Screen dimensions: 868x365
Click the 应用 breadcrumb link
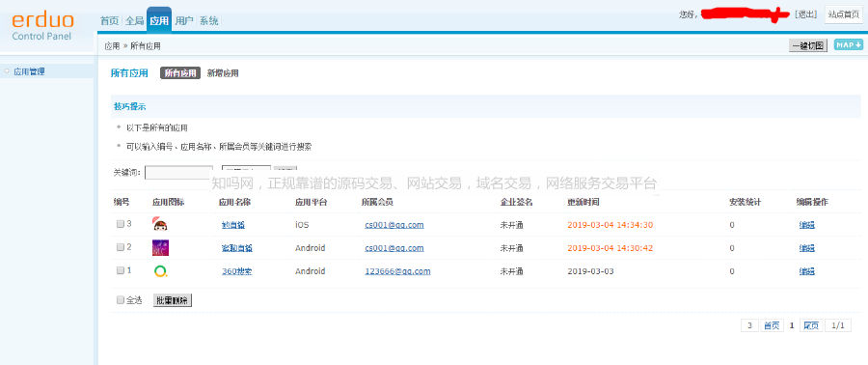112,46
